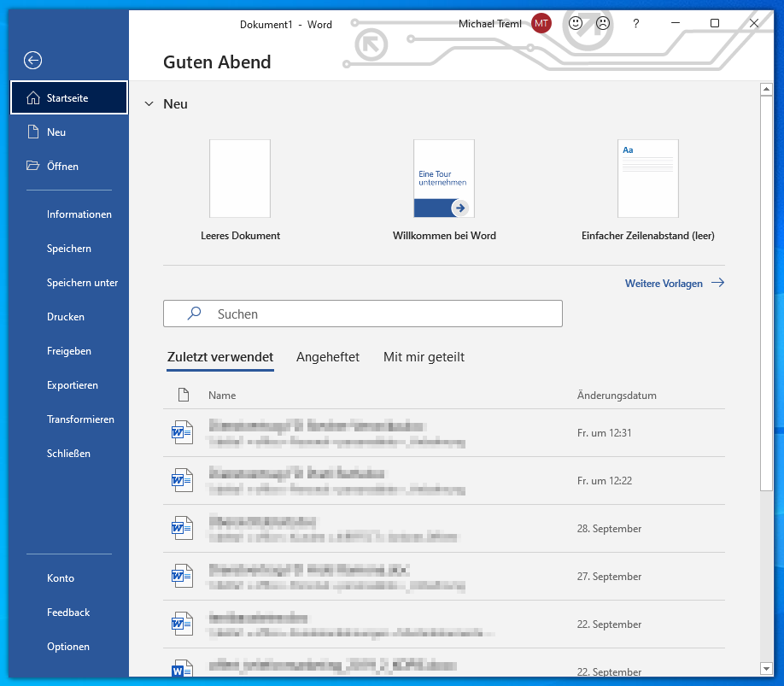This screenshot has height=686, width=784.
Task: Switch to the Angeheftet tab
Action: pyautogui.click(x=328, y=357)
